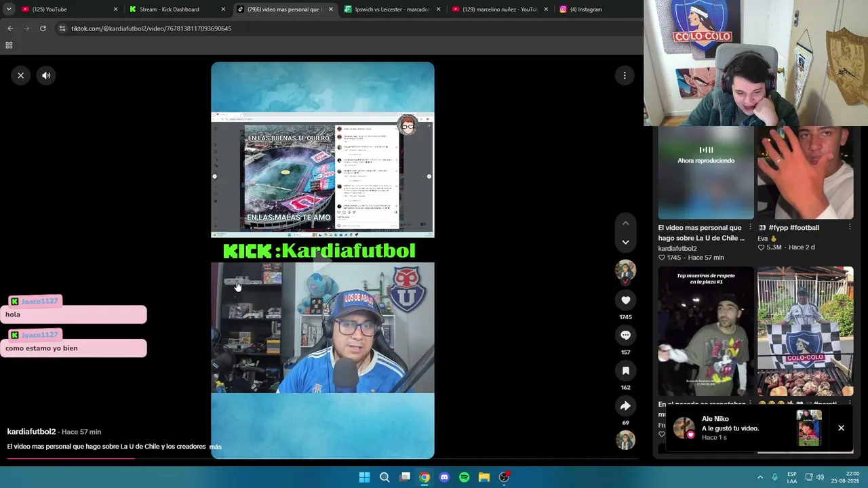Close the active TikTok tab
The height and width of the screenshot is (488, 868).
[331, 9]
